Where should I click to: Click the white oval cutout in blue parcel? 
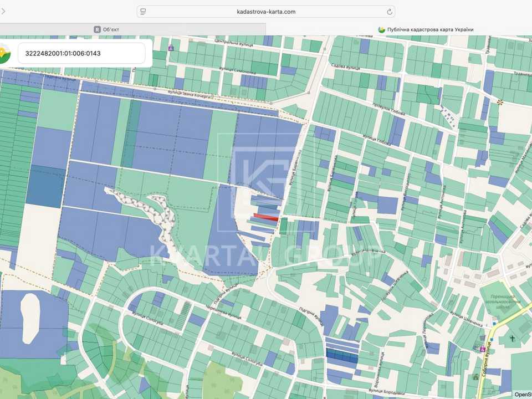[x=30, y=319]
